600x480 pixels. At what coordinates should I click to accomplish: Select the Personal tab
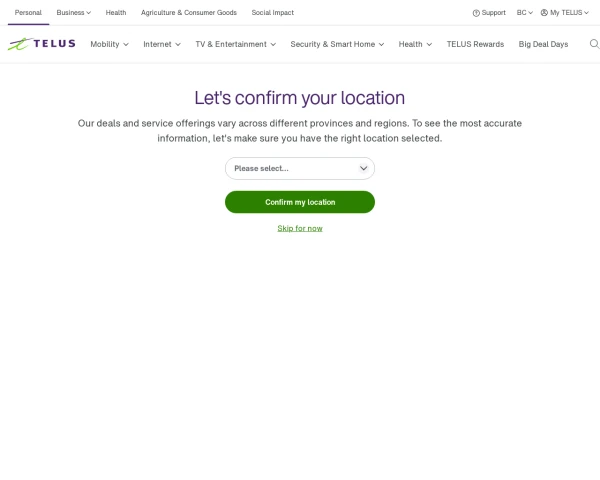pyautogui.click(x=28, y=13)
